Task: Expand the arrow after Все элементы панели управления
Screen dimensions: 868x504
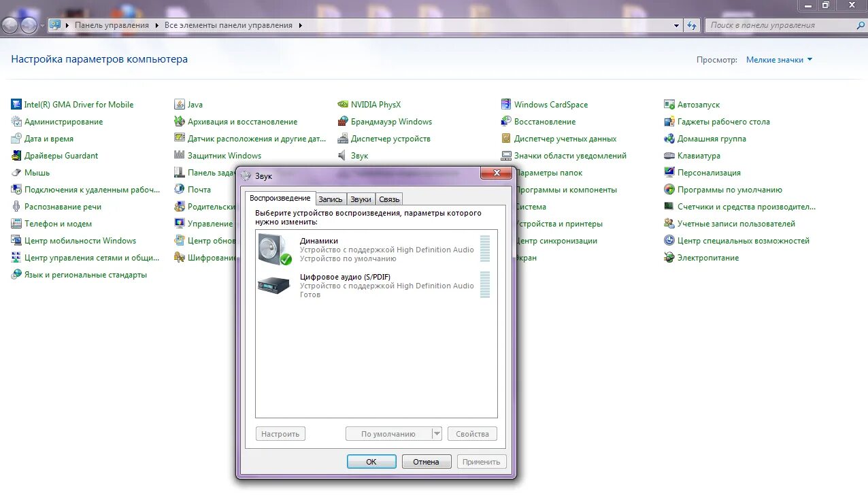Action: coord(301,25)
